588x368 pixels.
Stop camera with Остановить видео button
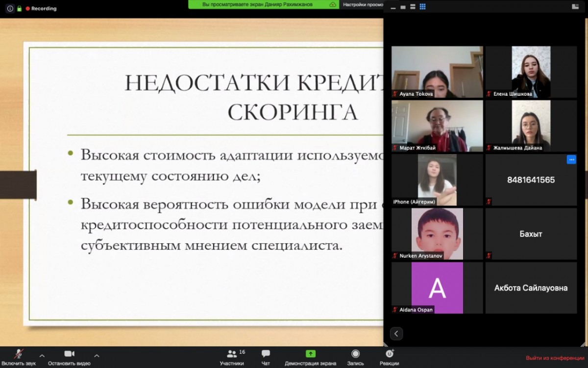69,357
